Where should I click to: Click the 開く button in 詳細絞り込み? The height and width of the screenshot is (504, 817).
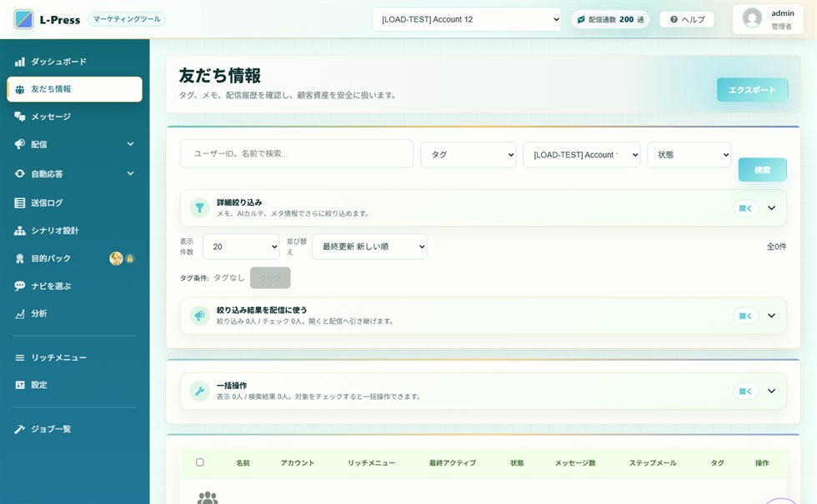(x=745, y=207)
